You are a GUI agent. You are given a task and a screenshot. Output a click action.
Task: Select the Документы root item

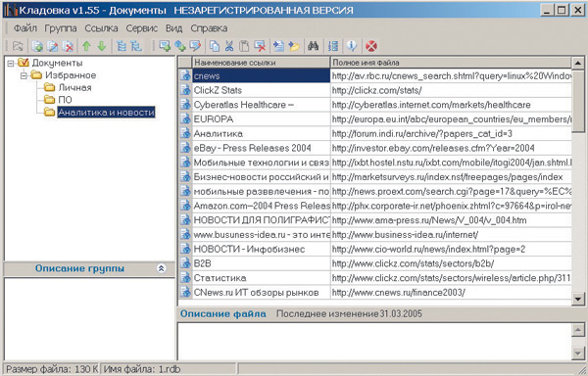57,63
